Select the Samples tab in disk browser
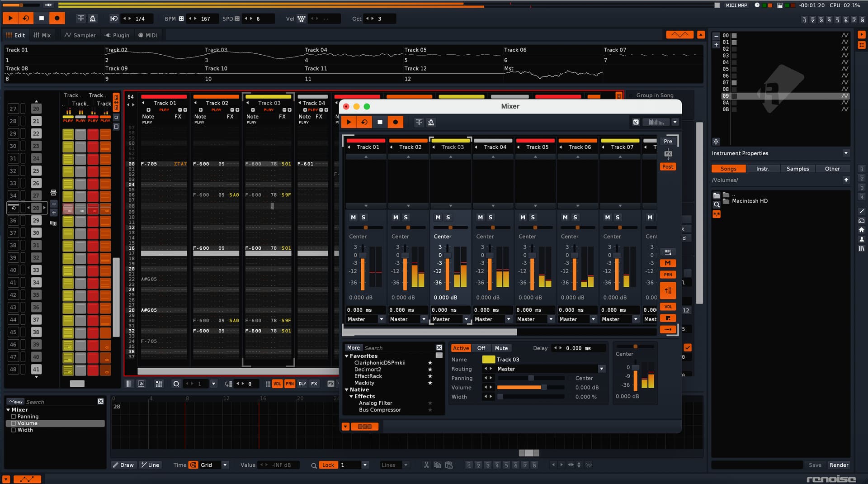 tap(797, 169)
